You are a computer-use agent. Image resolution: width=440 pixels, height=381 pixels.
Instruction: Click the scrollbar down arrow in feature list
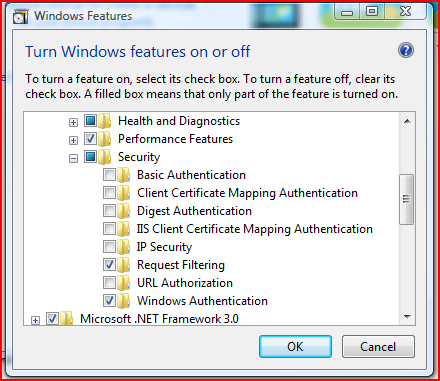click(x=407, y=316)
